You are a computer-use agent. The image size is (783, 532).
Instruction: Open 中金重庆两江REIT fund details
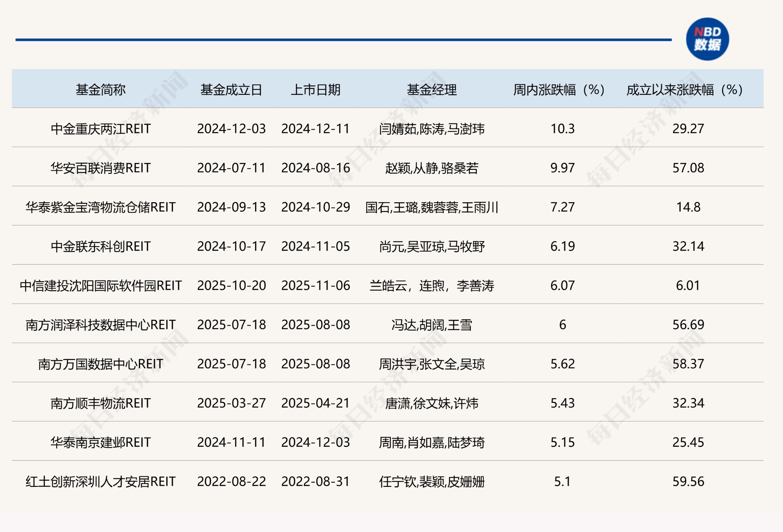click(102, 129)
